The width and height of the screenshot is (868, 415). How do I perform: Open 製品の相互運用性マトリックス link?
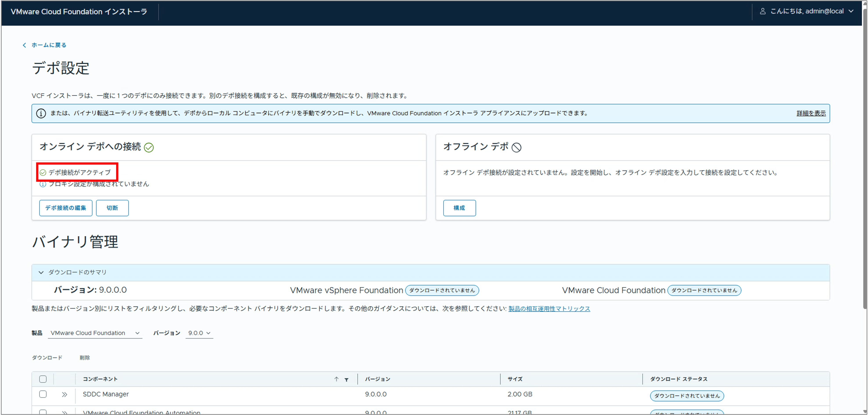point(549,309)
